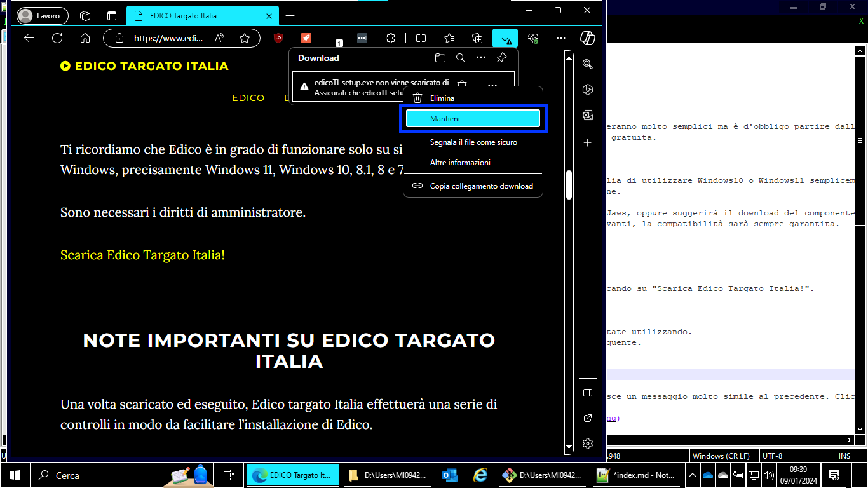Image resolution: width=868 pixels, height=488 pixels.
Task: Open the downloads folder from the panel
Action: pos(440,58)
